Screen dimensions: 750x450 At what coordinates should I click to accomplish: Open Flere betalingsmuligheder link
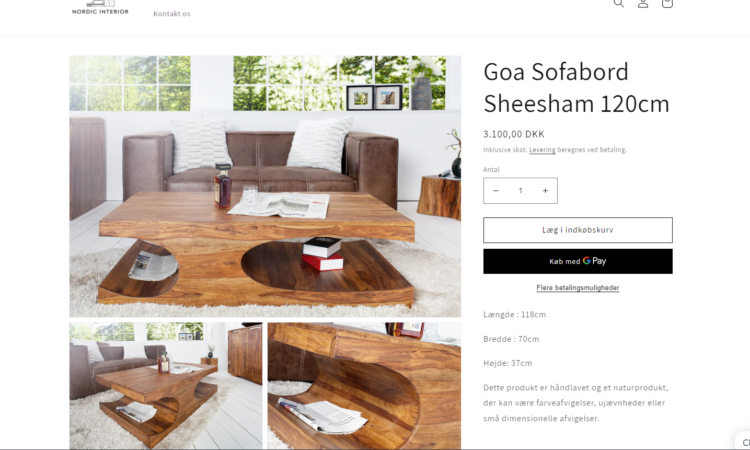tap(578, 287)
